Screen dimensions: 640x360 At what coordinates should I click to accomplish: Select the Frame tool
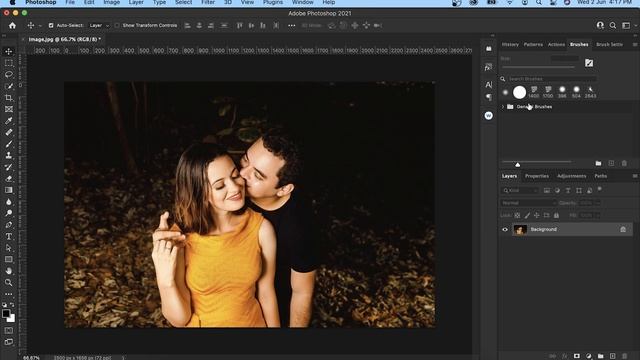[x=9, y=109]
